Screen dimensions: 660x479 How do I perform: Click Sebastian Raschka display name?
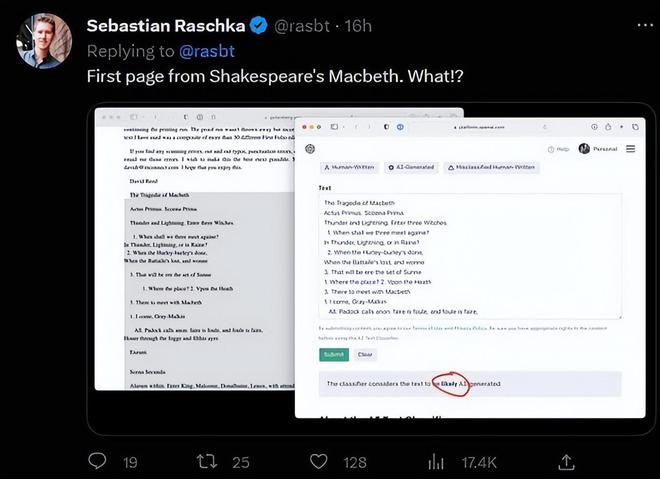(166, 26)
